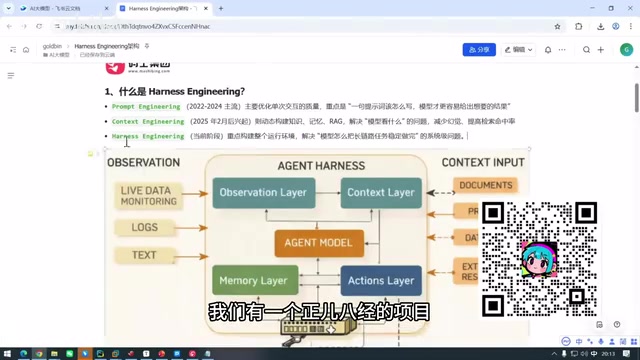
Task: Focus the browser address bar URL
Action: point(138,27)
